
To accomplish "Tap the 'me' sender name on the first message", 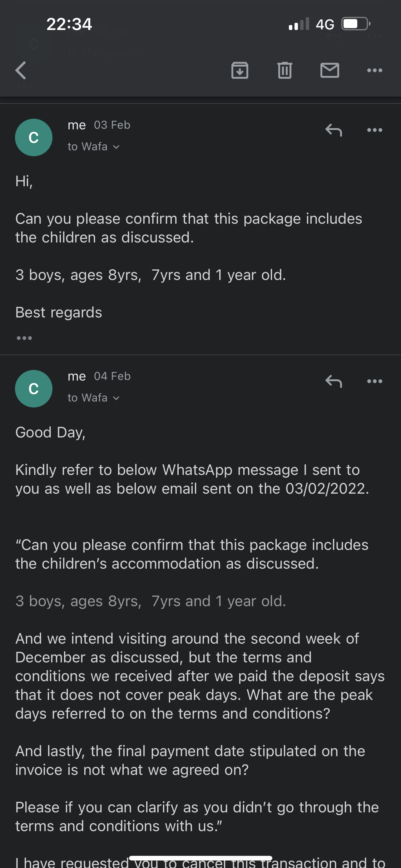I will 77,125.
